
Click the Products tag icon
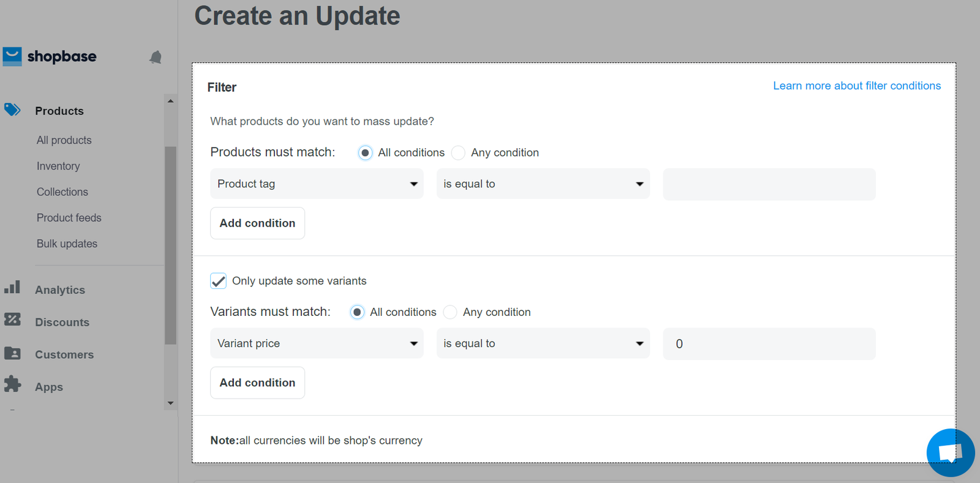coord(12,110)
